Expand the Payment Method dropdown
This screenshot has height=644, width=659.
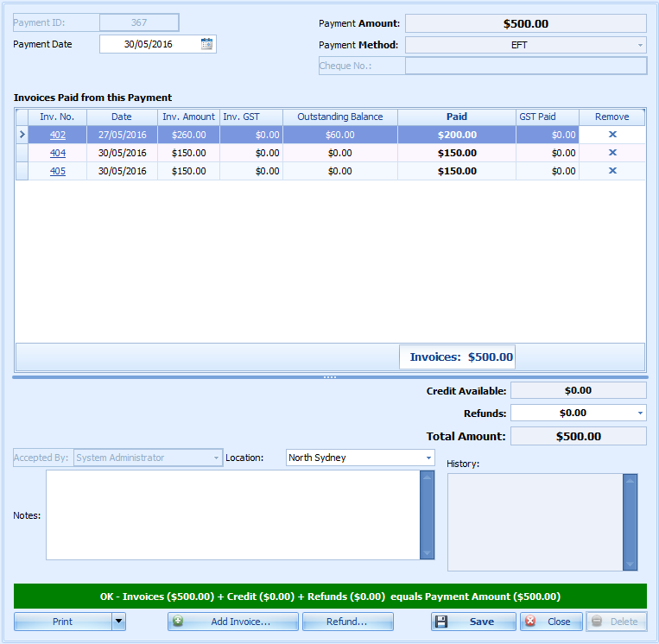(640, 45)
